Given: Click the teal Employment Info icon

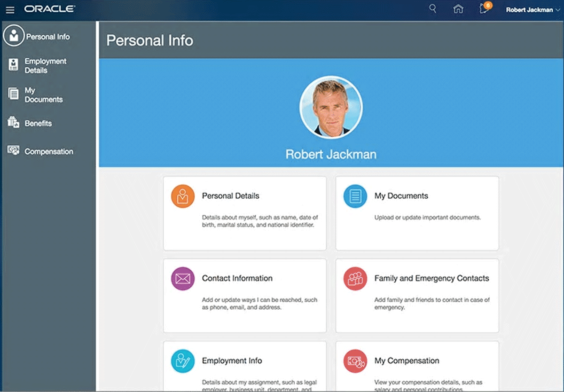Looking at the screenshot, I should [183, 361].
